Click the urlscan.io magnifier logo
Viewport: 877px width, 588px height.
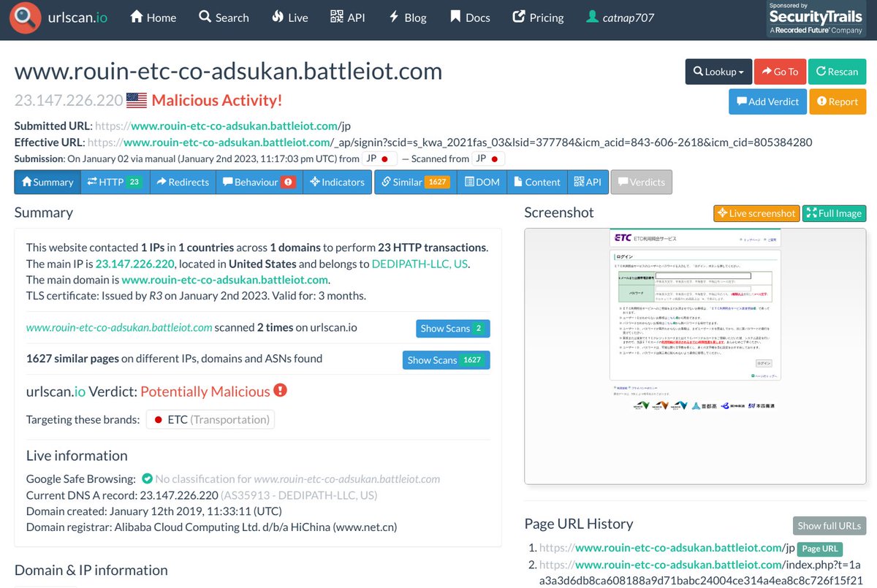pos(26,18)
